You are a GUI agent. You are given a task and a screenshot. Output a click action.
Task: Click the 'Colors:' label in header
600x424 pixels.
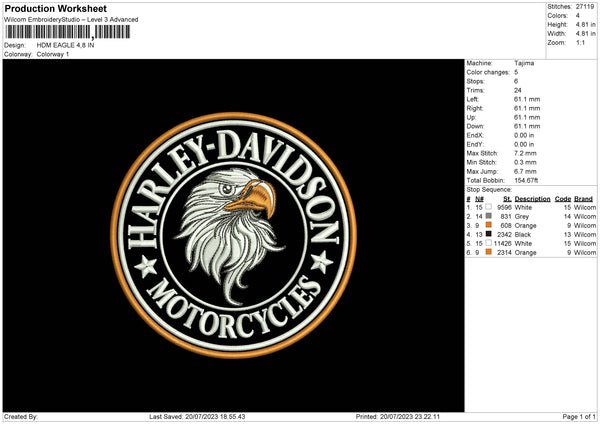[x=557, y=16]
